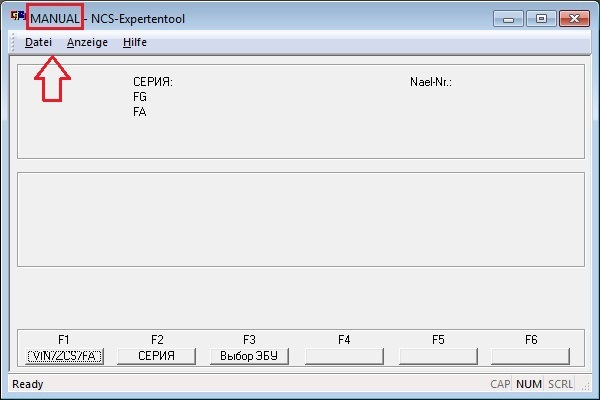Click the resize grip at the status bar corner

[585, 386]
